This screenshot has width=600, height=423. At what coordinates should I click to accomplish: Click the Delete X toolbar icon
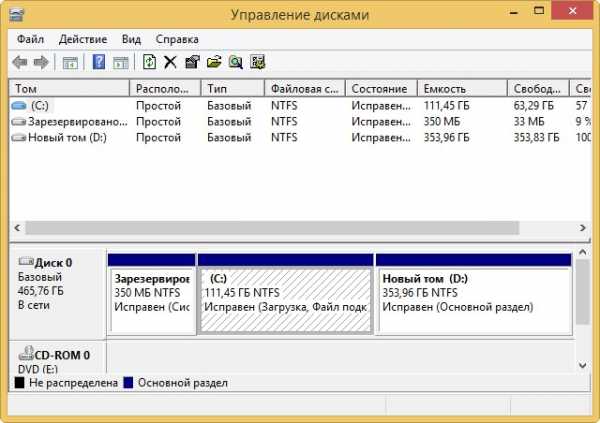pyautogui.click(x=170, y=62)
